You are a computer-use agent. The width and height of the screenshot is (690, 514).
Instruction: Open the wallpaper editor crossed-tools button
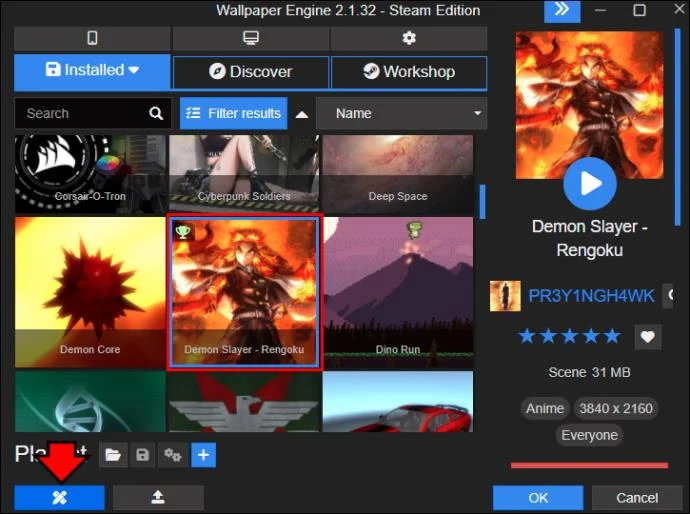[59, 497]
